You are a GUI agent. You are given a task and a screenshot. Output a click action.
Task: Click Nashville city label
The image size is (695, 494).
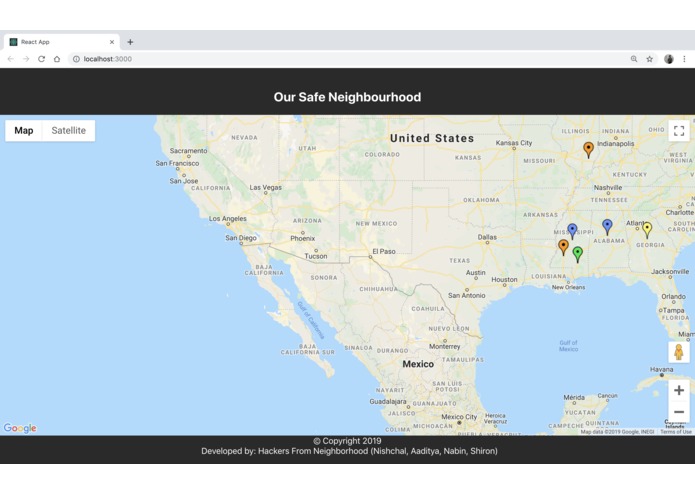[608, 187]
